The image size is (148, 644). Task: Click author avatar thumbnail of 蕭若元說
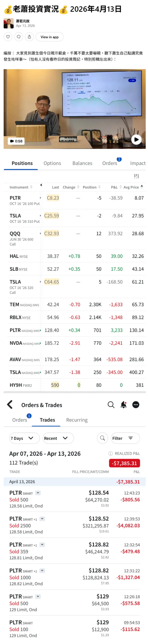[8, 23]
